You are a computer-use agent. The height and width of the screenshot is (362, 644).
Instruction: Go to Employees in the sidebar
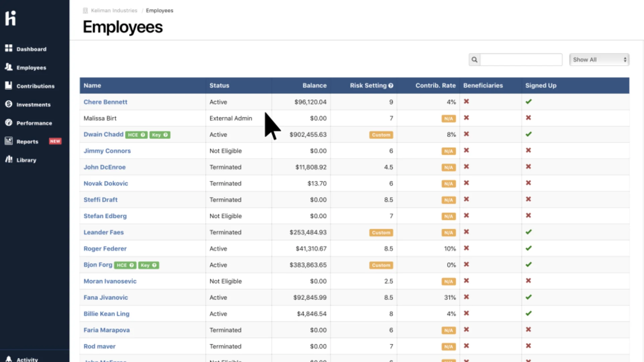click(x=25, y=67)
